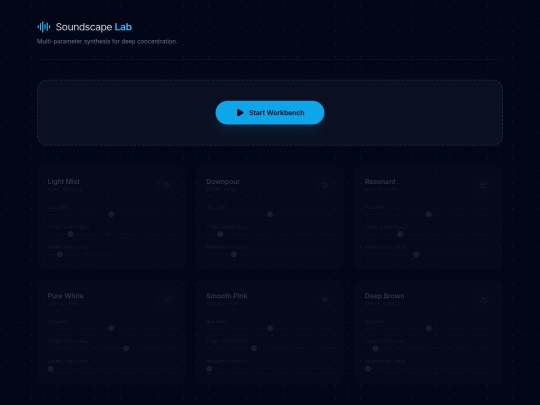Screen dimensions: 540x405
Task: Click the Resonant Volume slider handle
Action: [428, 214]
